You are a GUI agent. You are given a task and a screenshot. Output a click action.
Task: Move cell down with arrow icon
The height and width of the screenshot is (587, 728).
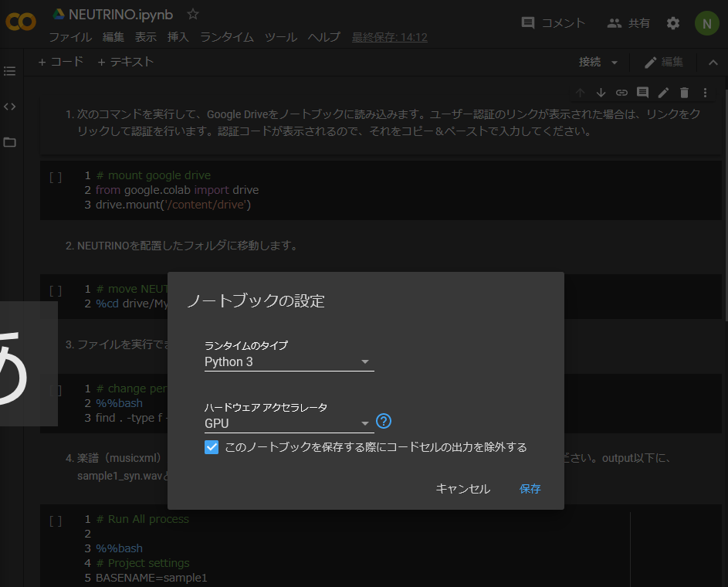(x=601, y=93)
